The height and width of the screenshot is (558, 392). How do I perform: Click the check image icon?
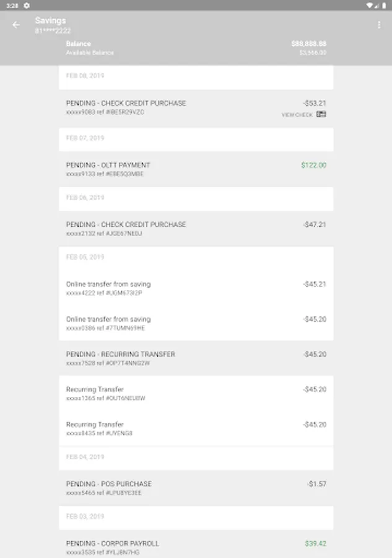321,115
